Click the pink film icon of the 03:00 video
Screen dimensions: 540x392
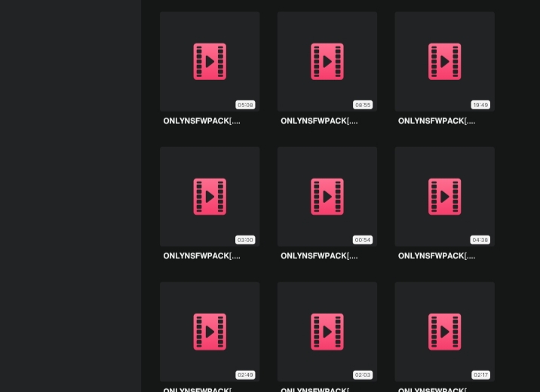pos(210,196)
